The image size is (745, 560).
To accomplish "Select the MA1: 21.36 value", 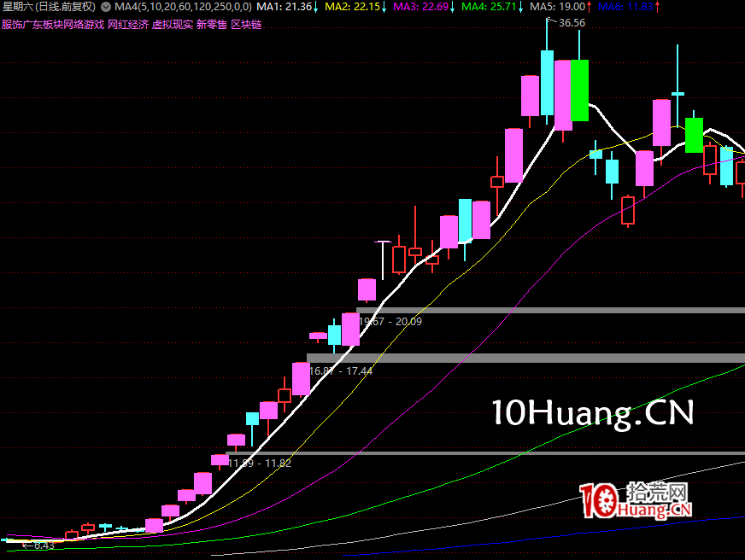I will 285,7.
